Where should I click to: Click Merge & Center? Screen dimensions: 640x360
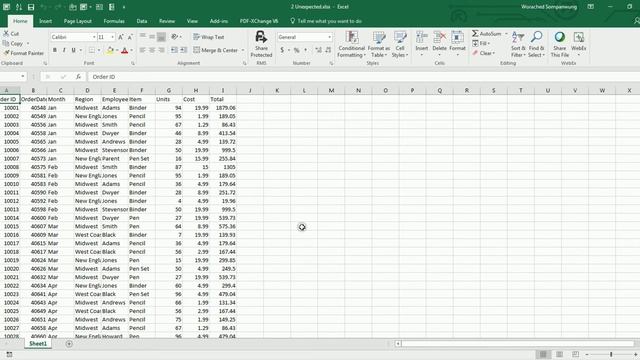pyautogui.click(x=216, y=50)
